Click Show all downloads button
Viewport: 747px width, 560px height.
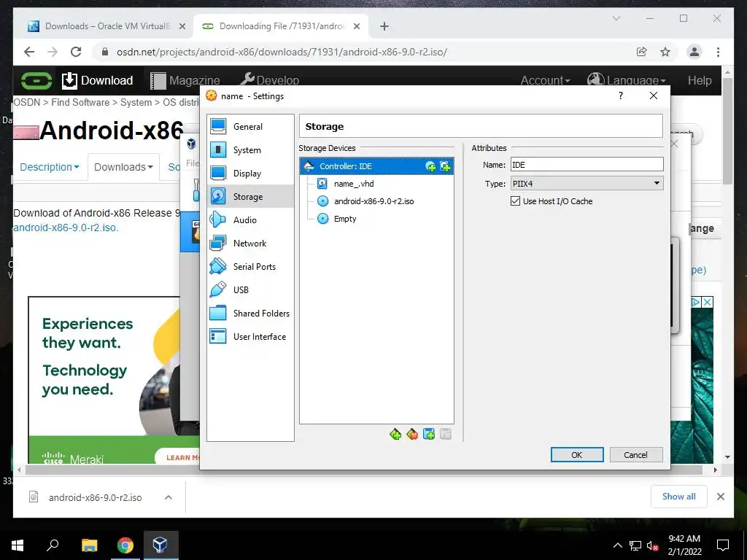[x=679, y=497]
